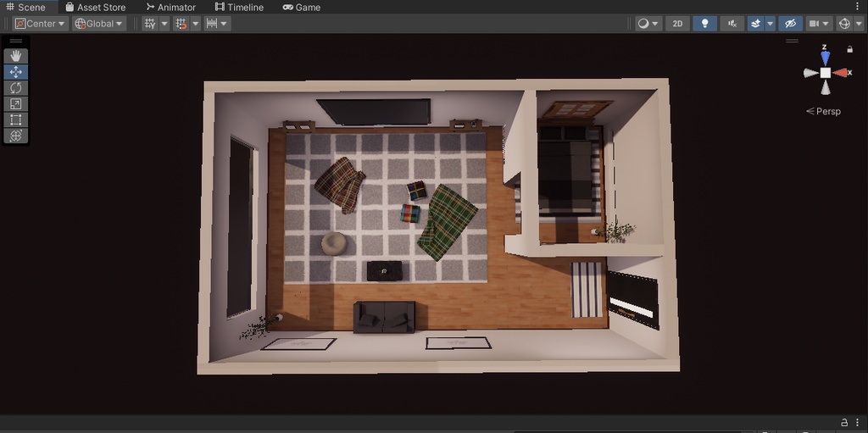Click the gray bottom axis cone

point(826,87)
